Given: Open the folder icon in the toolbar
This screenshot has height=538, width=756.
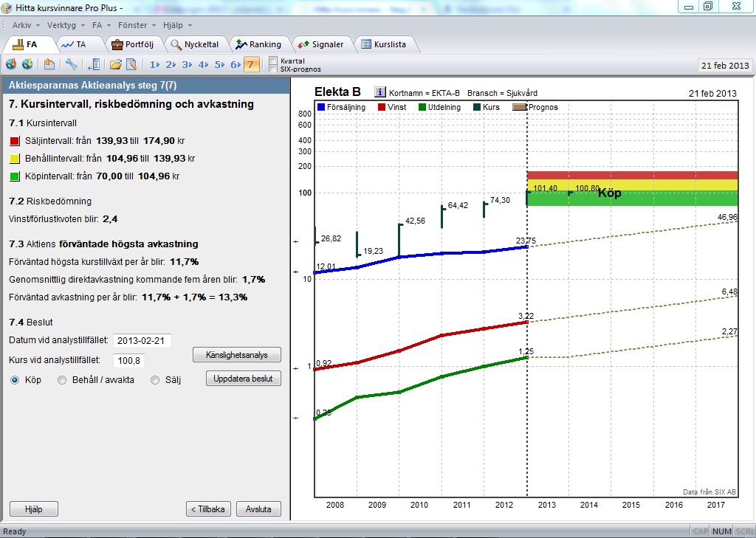Looking at the screenshot, I should [x=116, y=64].
